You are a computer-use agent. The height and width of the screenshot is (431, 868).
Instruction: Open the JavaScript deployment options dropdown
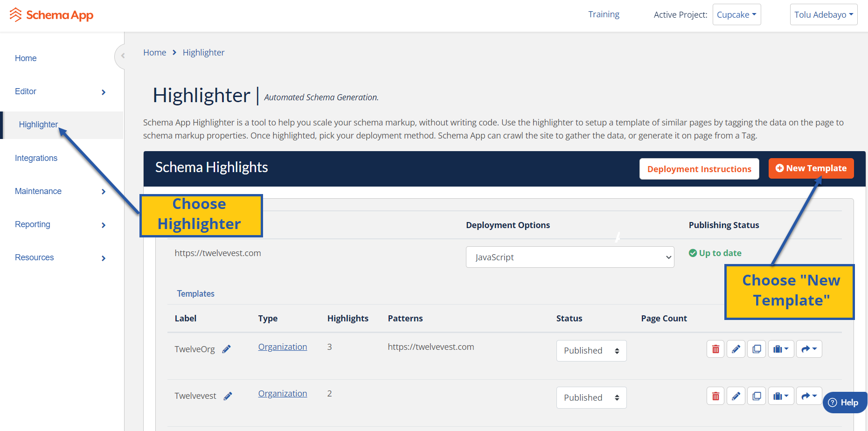[570, 257]
